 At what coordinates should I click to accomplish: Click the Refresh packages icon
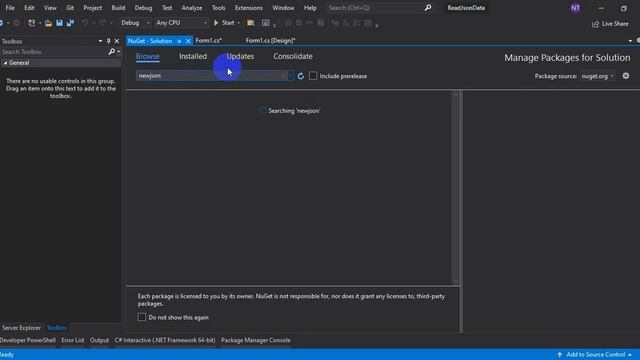click(x=300, y=76)
